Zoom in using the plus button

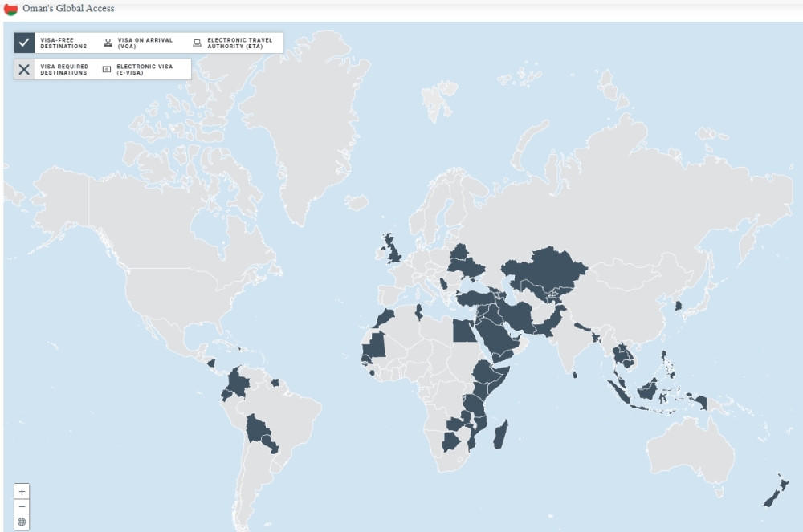point(22,490)
